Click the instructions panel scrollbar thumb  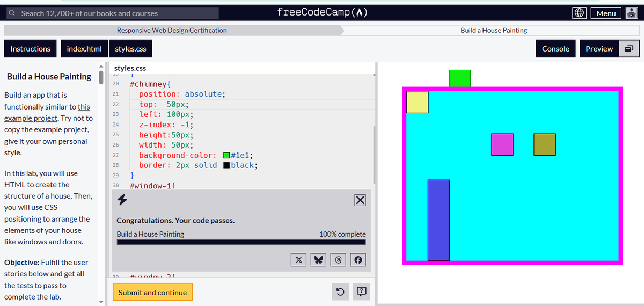point(101,77)
